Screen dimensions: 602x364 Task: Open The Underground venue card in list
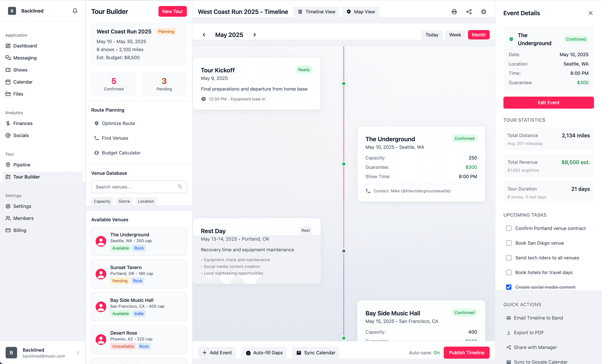point(139,241)
